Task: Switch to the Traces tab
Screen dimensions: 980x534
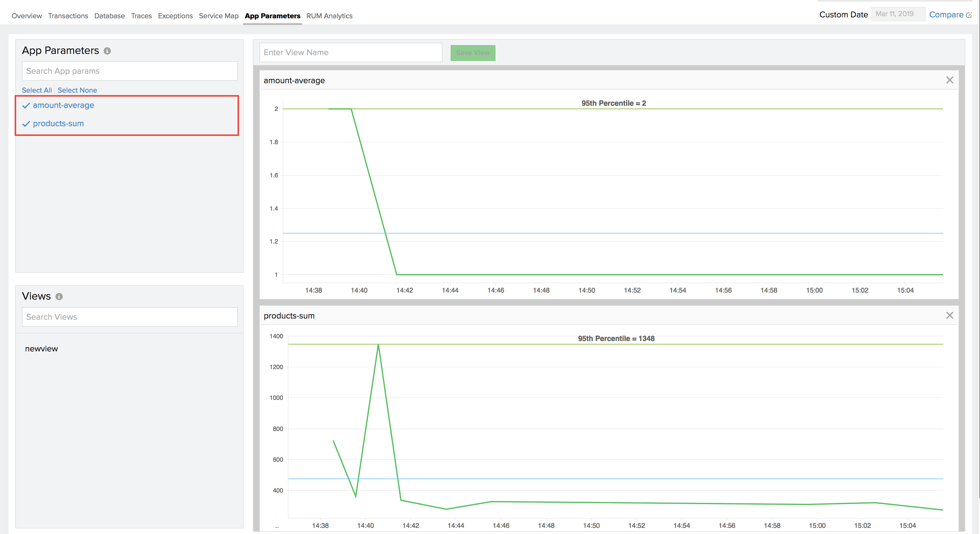Action: click(x=141, y=16)
